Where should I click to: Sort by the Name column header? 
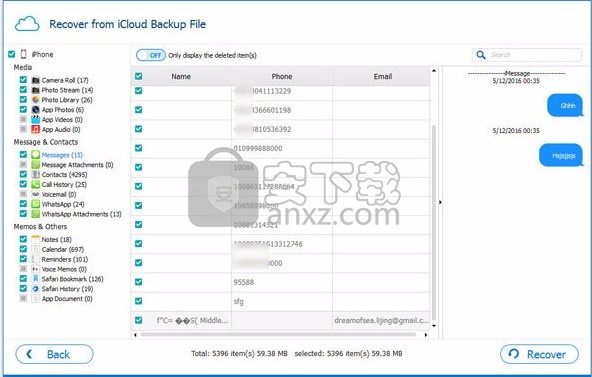(181, 76)
